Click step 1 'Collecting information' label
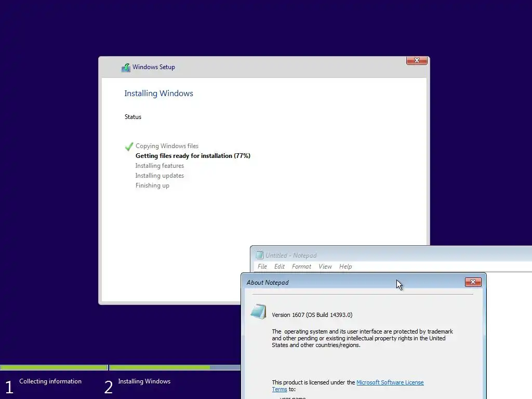Screen dimensions: 532x399 pos(50,381)
